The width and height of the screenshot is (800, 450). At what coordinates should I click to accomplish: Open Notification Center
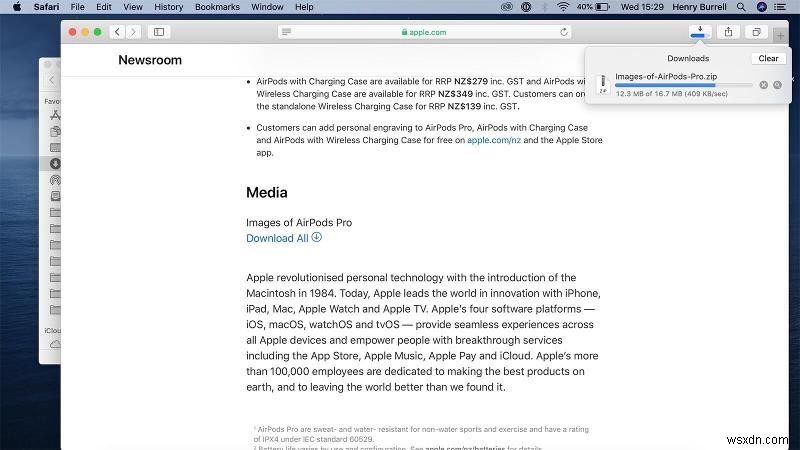(780, 7)
